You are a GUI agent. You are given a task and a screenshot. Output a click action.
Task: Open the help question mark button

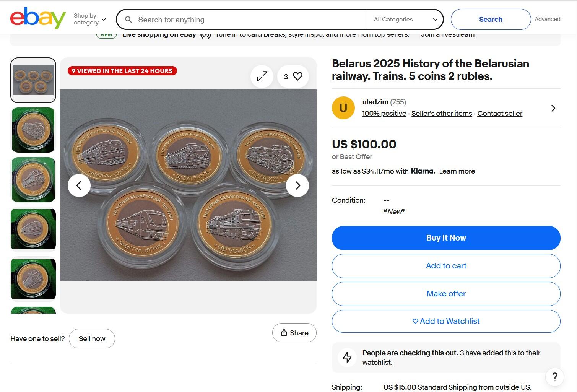[x=555, y=377]
